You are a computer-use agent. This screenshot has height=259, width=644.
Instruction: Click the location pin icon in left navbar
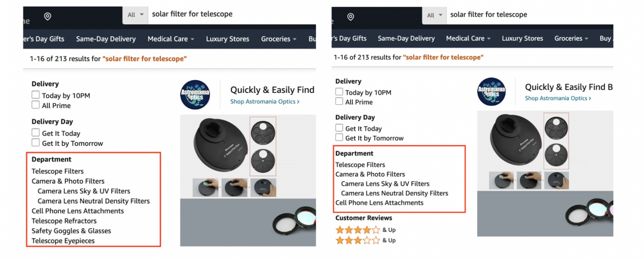pos(47,16)
